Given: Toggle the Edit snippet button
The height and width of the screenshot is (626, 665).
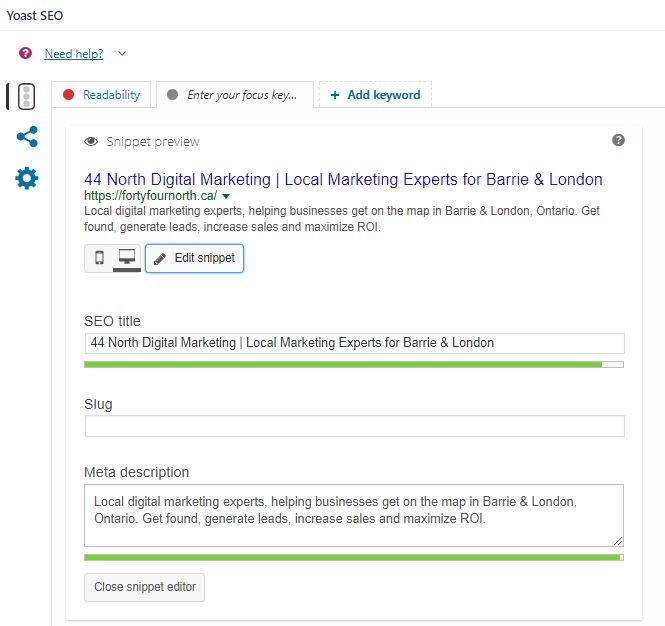Looking at the screenshot, I should pyautogui.click(x=194, y=258).
